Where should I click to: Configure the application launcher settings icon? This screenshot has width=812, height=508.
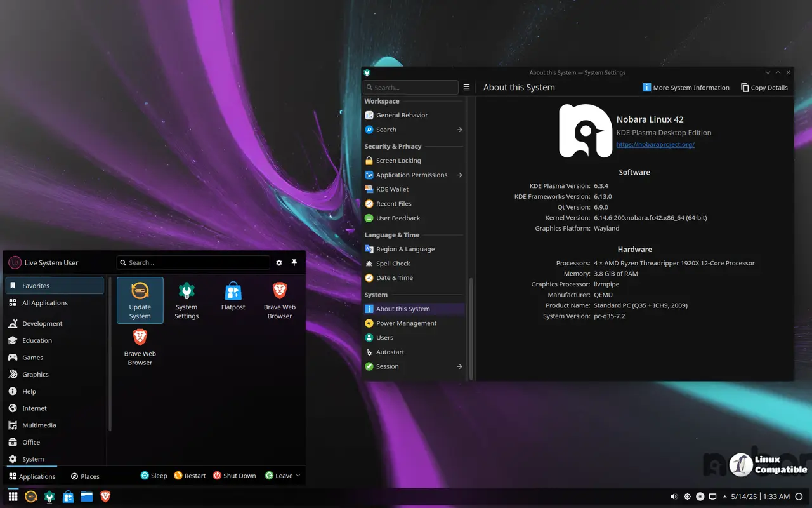click(278, 263)
